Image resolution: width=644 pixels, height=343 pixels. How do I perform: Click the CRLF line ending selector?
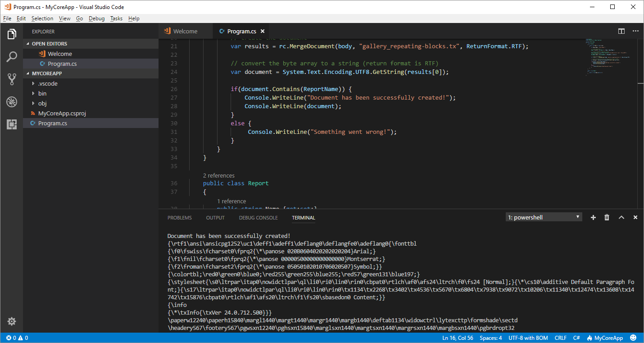(561, 338)
